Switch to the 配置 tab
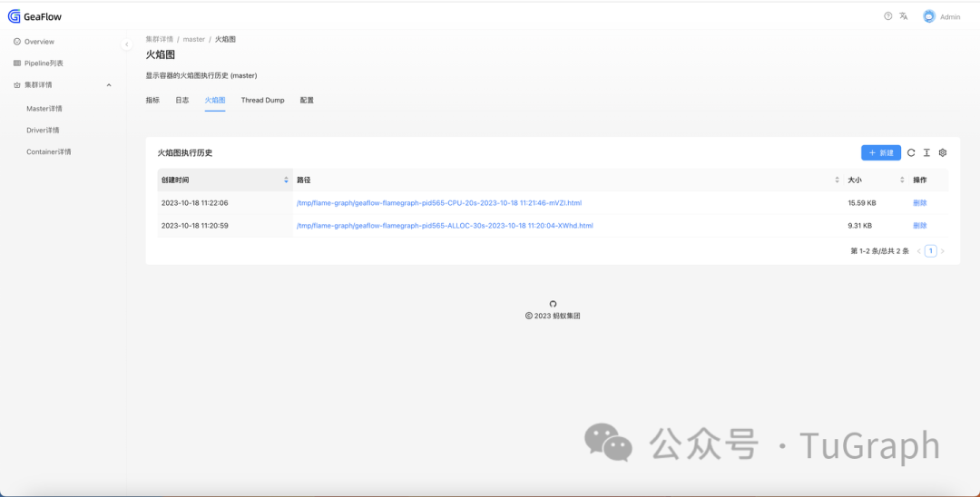Image resolution: width=980 pixels, height=497 pixels. pyautogui.click(x=307, y=100)
